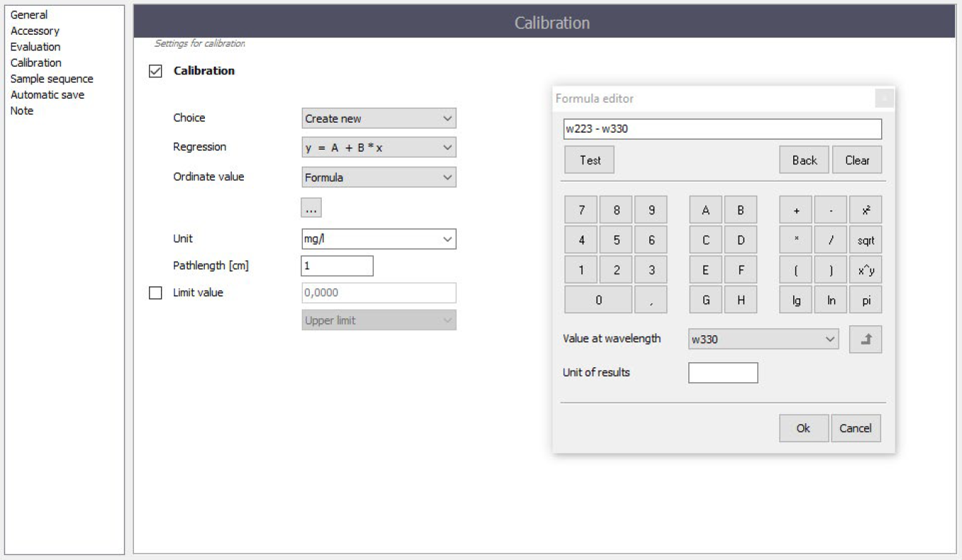Click the insert wavelength arrow icon
Image resolution: width=962 pixels, height=560 pixels.
point(865,340)
